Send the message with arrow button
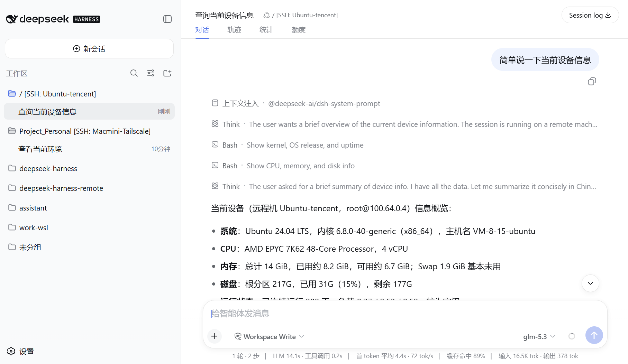 (x=594, y=335)
